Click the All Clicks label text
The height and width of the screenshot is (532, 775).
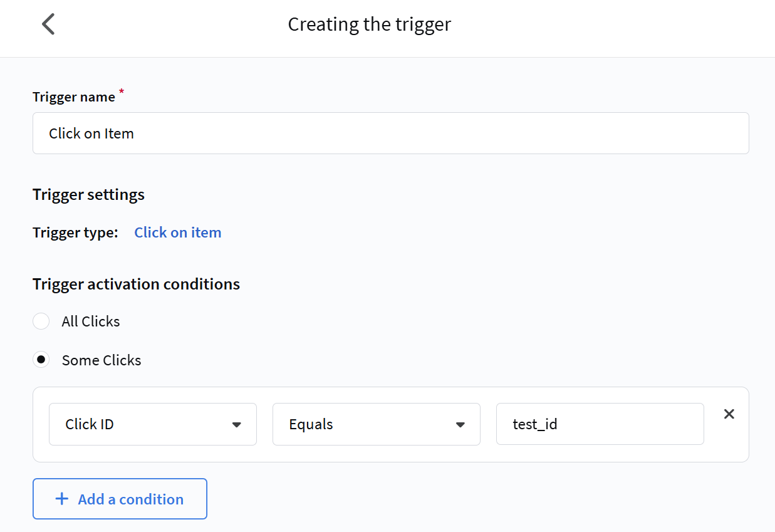pos(91,321)
